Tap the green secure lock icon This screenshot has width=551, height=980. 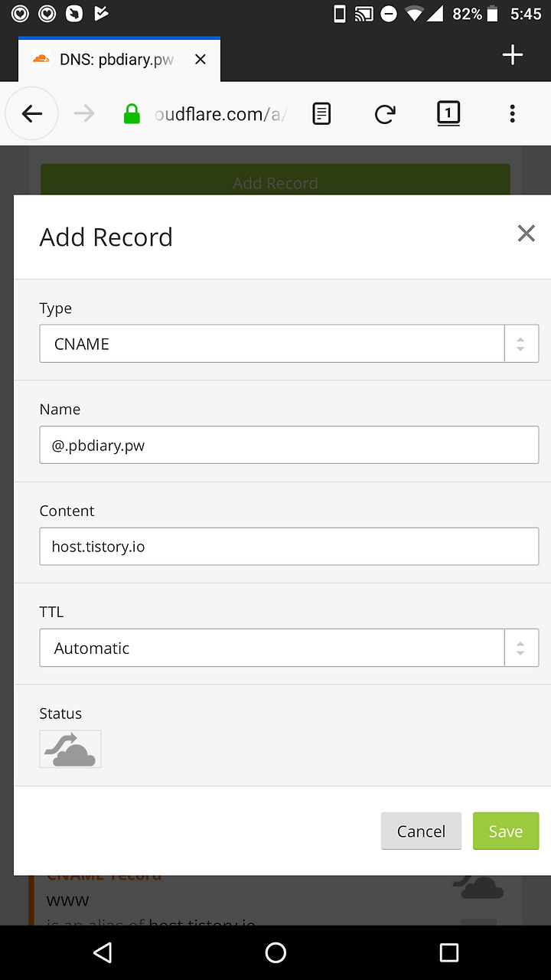pos(132,115)
